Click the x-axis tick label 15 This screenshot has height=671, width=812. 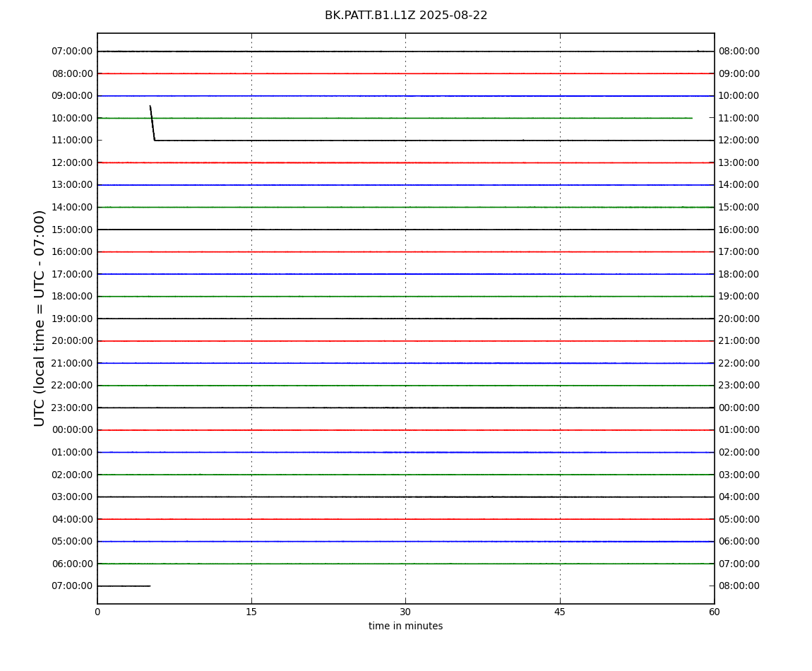251,612
